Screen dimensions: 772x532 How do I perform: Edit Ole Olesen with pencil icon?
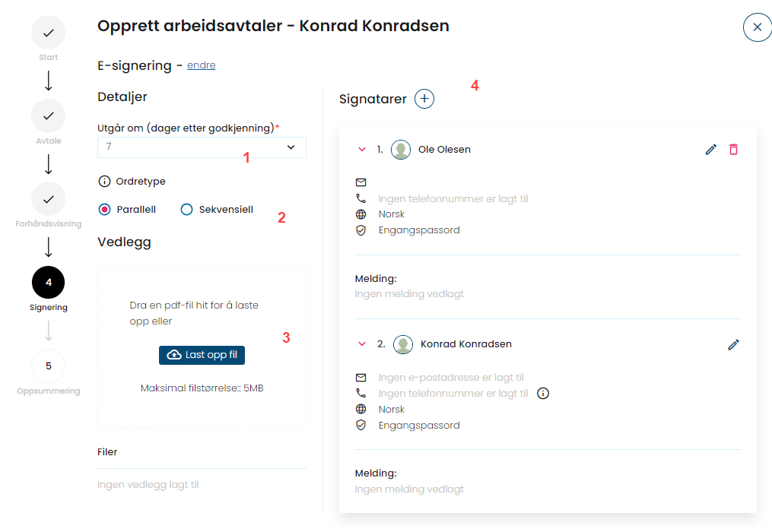(x=710, y=150)
